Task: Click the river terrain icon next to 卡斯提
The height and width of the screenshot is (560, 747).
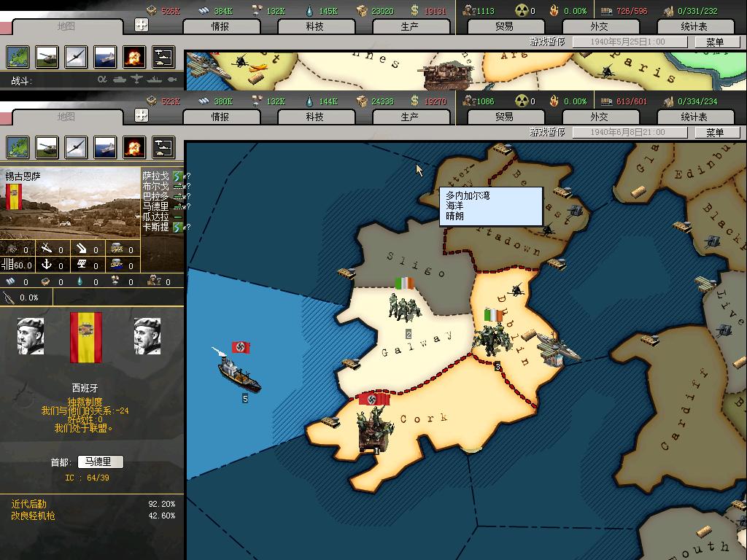Action: pyautogui.click(x=178, y=227)
